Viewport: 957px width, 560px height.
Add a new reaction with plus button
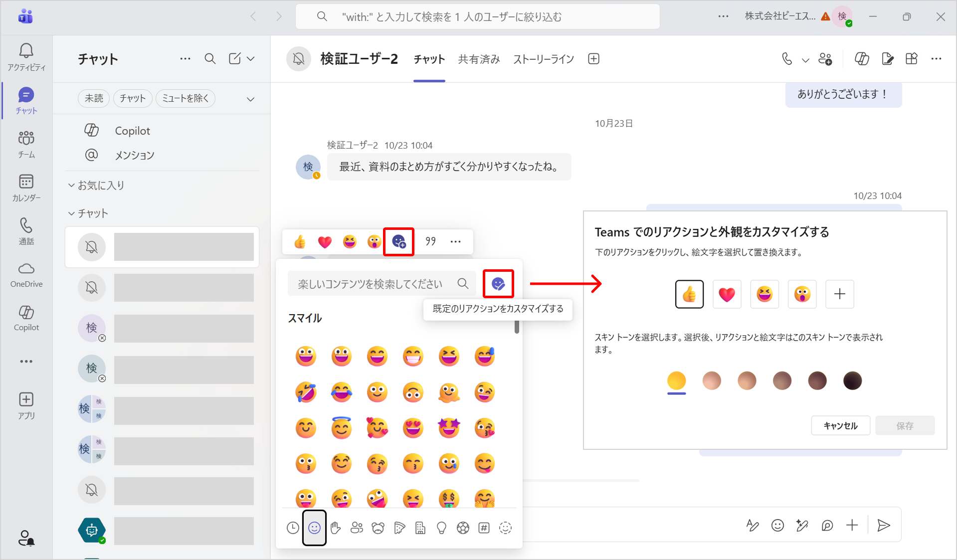pyautogui.click(x=839, y=294)
